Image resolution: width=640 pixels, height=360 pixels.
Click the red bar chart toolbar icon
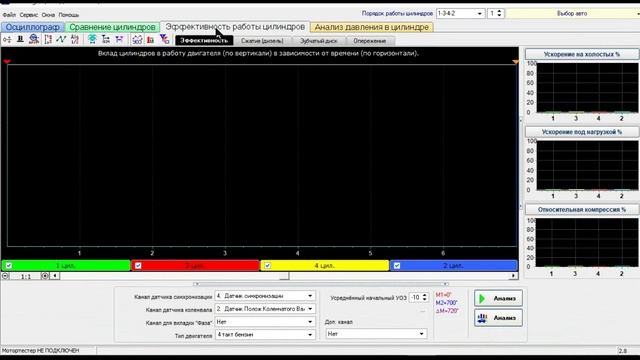[x=151, y=40]
